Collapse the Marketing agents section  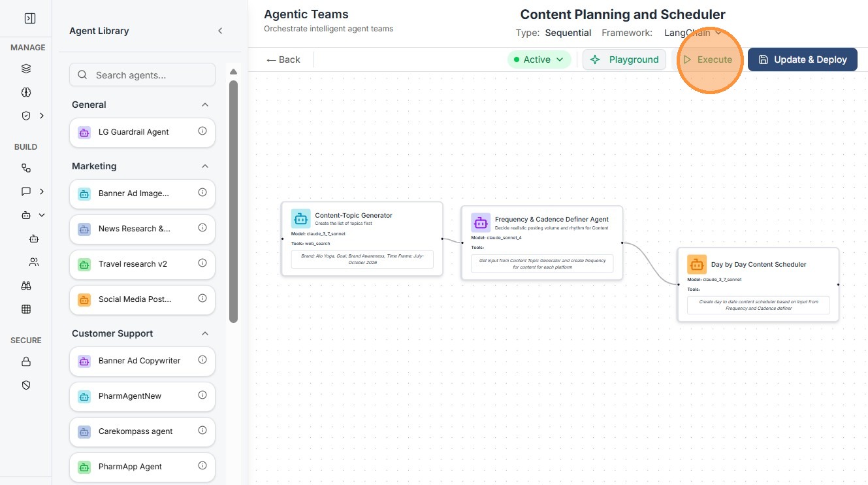205,166
